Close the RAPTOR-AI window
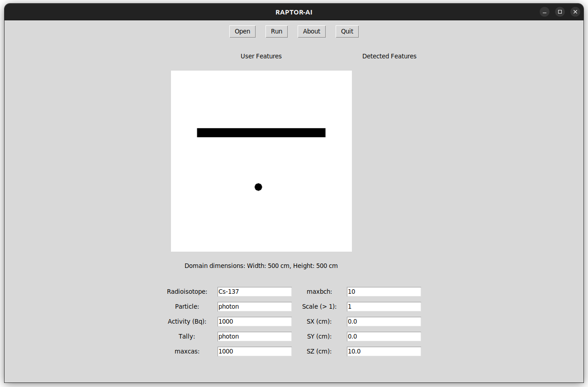This screenshot has height=387, width=588. pyautogui.click(x=575, y=12)
